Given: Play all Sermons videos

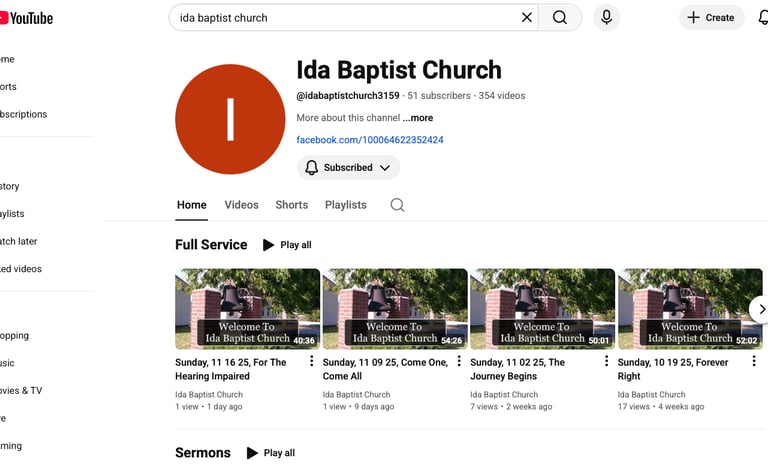Looking at the screenshot, I should tap(271, 453).
